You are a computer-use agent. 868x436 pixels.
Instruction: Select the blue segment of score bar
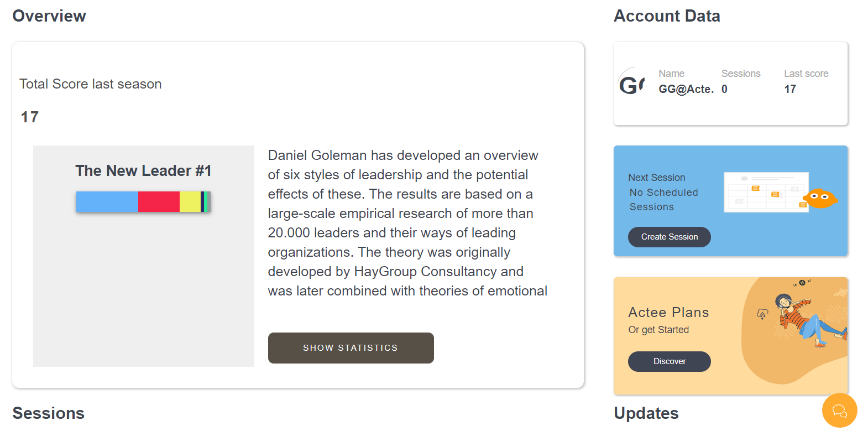click(x=107, y=202)
